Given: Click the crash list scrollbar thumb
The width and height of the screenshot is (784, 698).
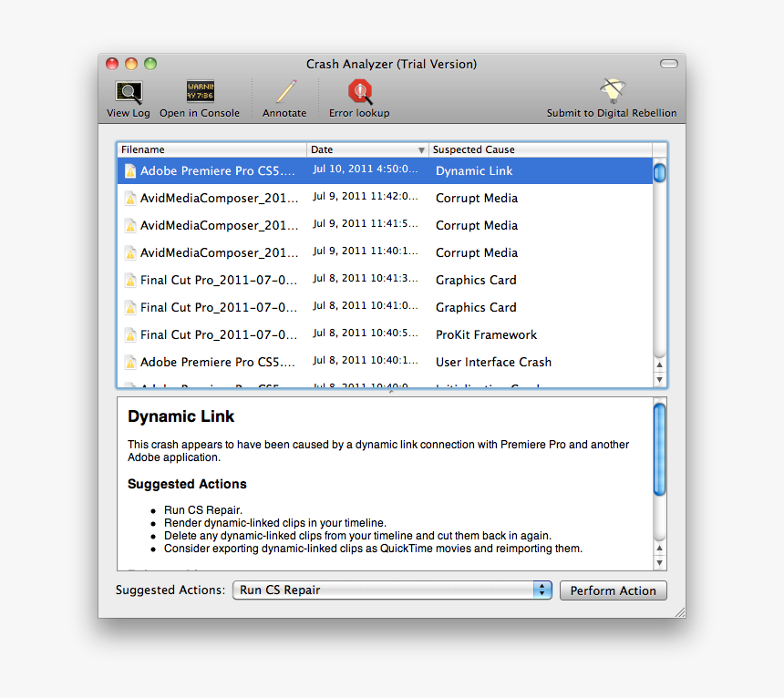Looking at the screenshot, I should (x=660, y=172).
